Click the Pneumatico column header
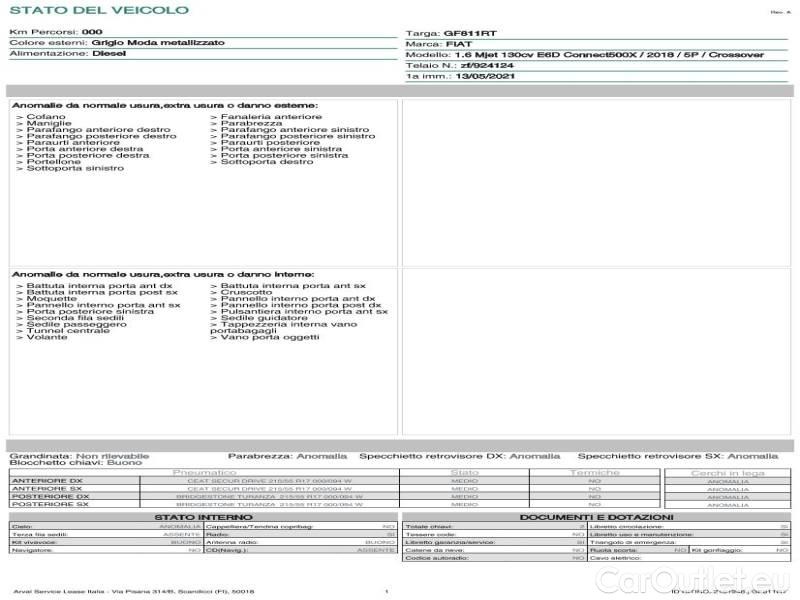This screenshot has width=800, height=600. coord(204,472)
